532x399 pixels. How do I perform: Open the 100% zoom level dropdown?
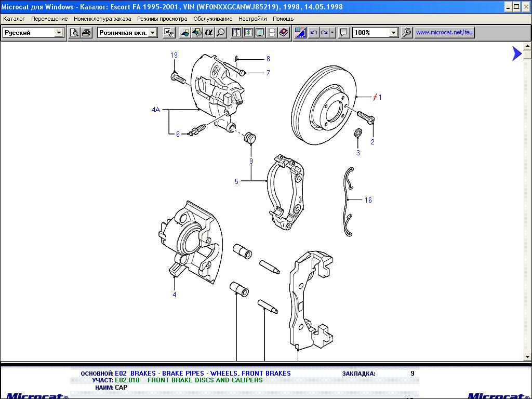393,33
